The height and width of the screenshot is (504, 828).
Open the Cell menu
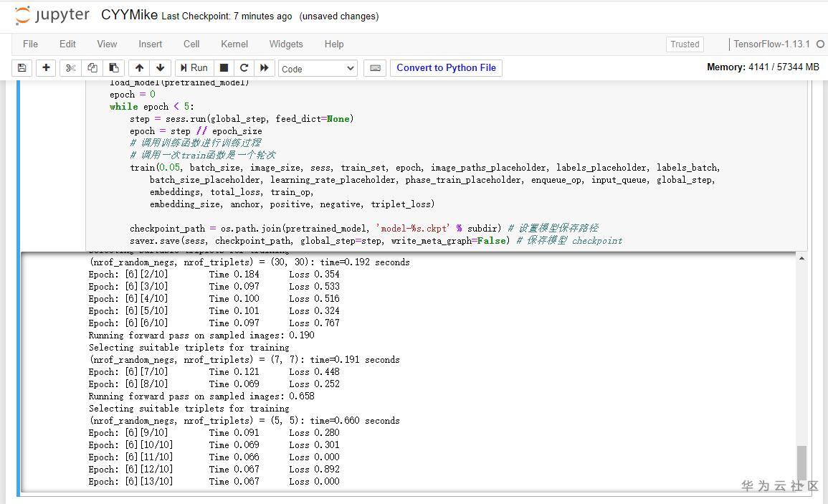click(x=191, y=44)
